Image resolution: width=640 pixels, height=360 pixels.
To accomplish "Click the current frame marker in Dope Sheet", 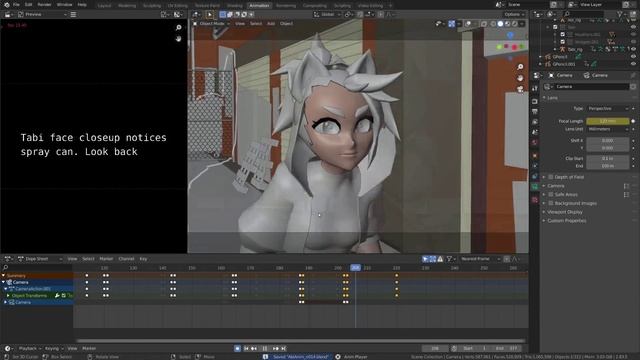I will (355, 268).
